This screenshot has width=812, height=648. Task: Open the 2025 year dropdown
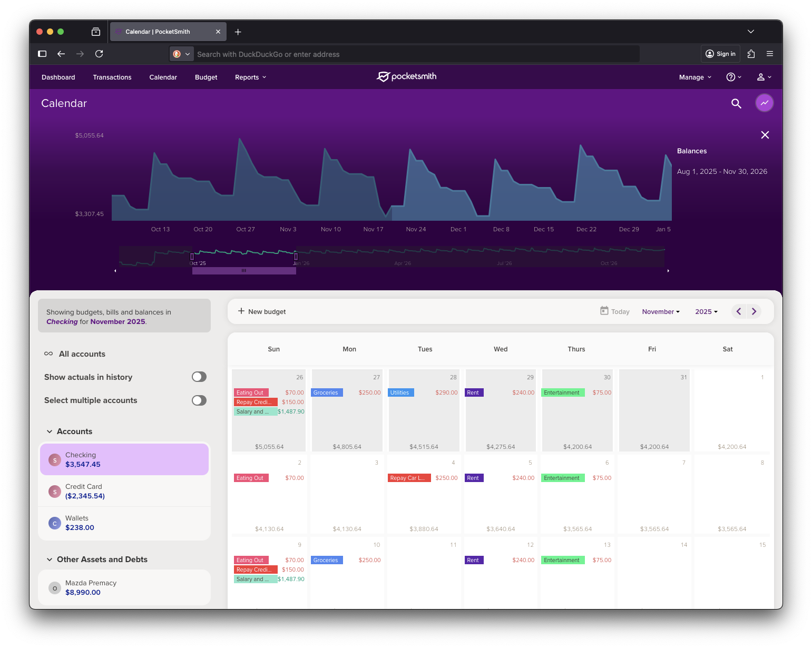(706, 312)
